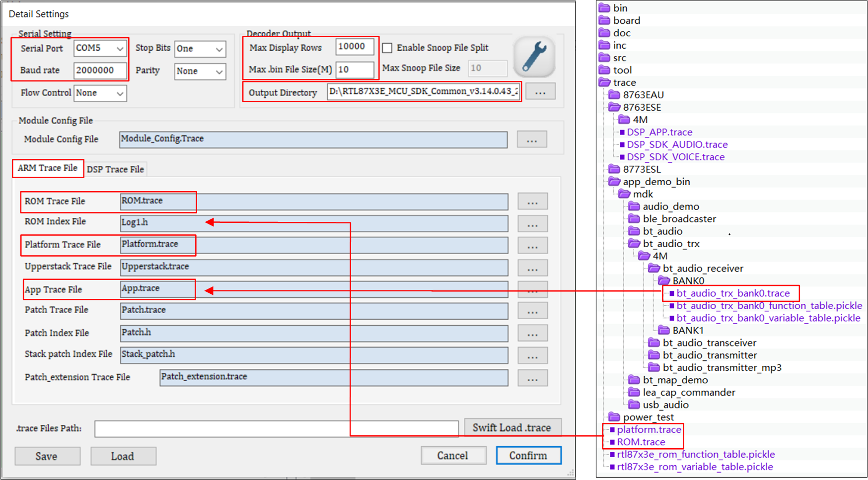Select the ARM Trace File tab
868x480 pixels.
click(48, 168)
